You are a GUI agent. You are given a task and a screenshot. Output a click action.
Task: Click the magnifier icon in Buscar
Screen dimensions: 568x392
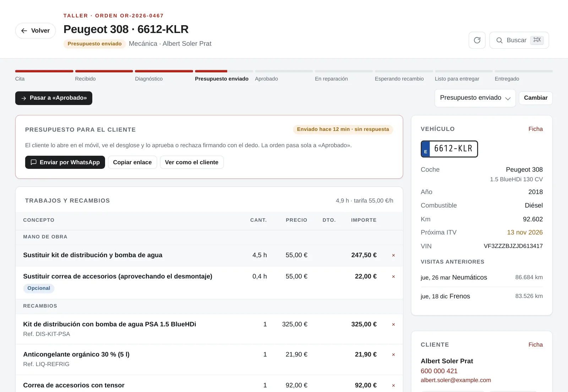click(499, 40)
